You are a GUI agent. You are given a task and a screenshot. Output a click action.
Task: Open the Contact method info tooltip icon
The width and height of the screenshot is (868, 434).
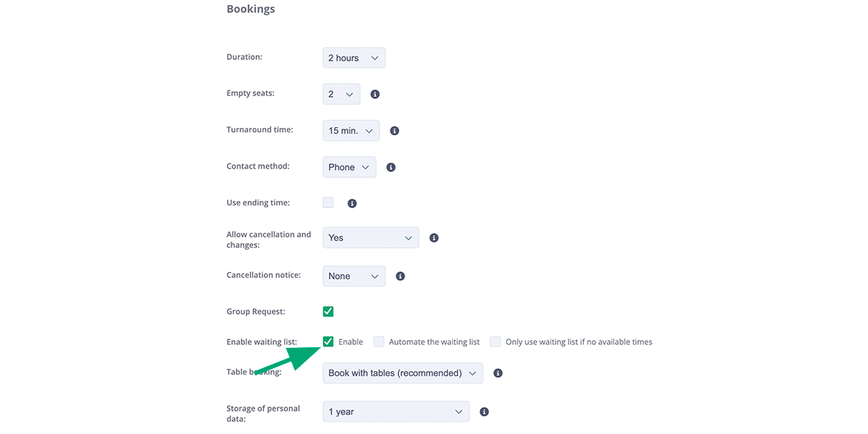tap(391, 166)
